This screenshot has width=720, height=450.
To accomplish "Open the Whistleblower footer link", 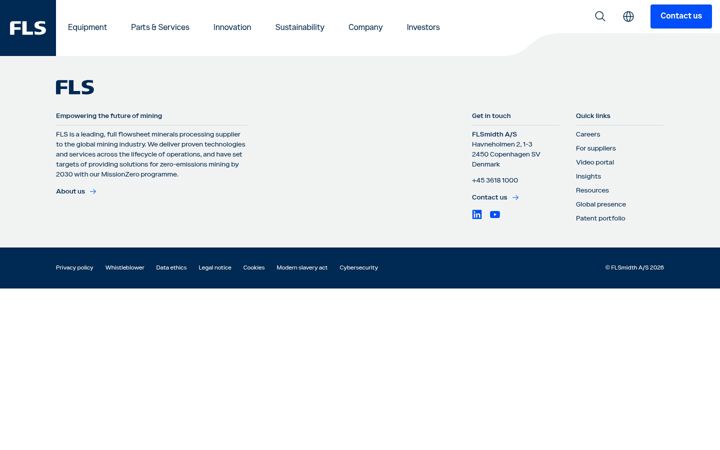I will click(124, 268).
